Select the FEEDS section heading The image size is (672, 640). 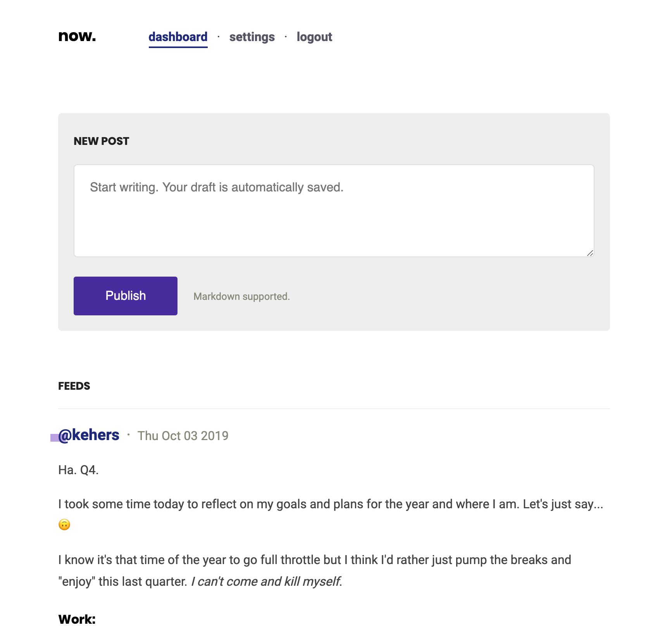[74, 386]
